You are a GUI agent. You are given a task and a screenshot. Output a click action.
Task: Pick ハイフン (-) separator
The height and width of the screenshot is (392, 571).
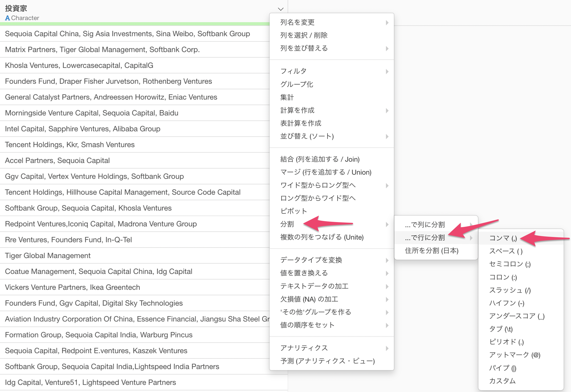[521, 303]
